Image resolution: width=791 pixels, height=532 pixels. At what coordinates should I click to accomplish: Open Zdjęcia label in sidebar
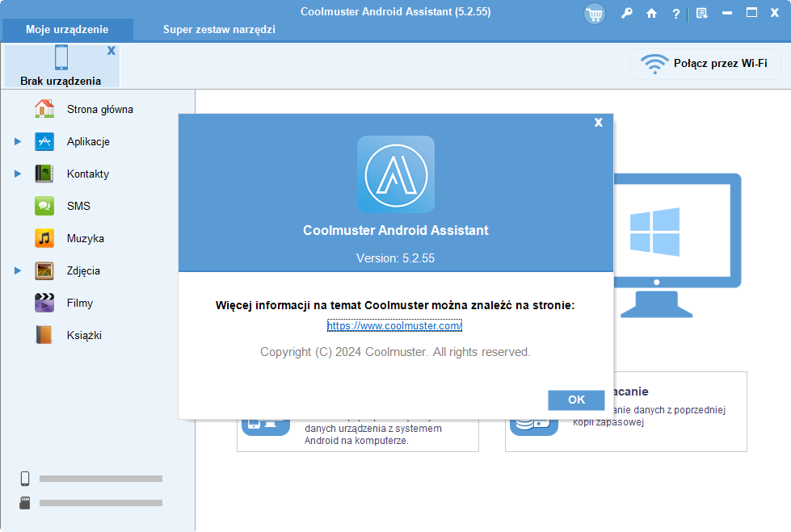83,270
